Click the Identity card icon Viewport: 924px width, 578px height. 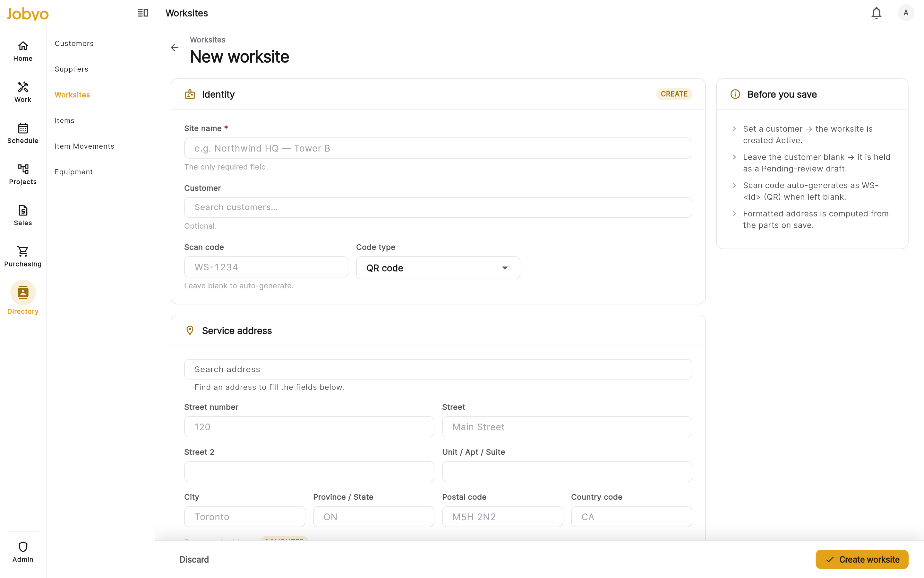pos(190,94)
